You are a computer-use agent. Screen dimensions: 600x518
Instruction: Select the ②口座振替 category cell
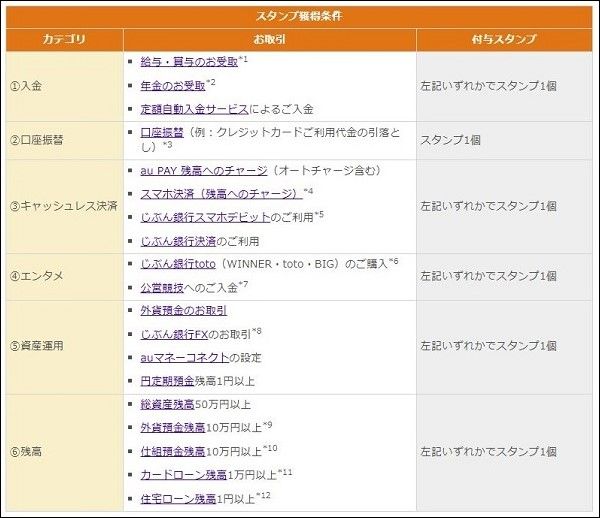point(65,140)
